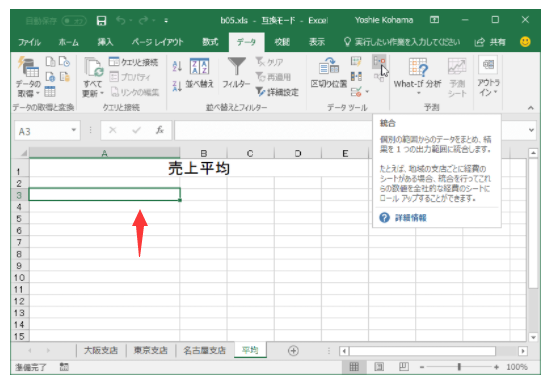Click the smiley feedback icon
Image resolution: width=544 pixels, height=381 pixels.
525,42
